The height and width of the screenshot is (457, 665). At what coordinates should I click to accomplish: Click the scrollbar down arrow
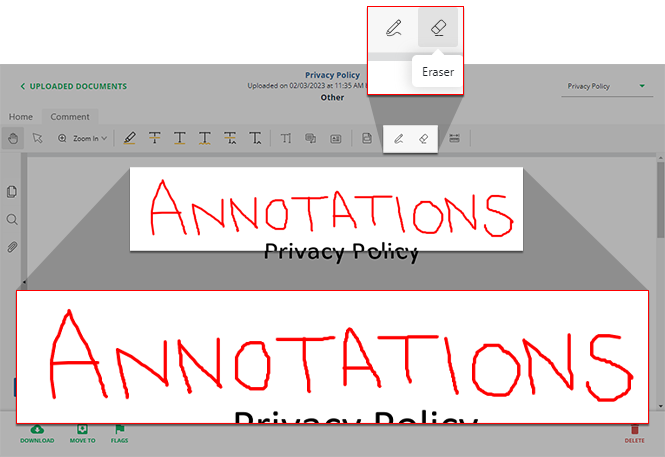coord(660,406)
